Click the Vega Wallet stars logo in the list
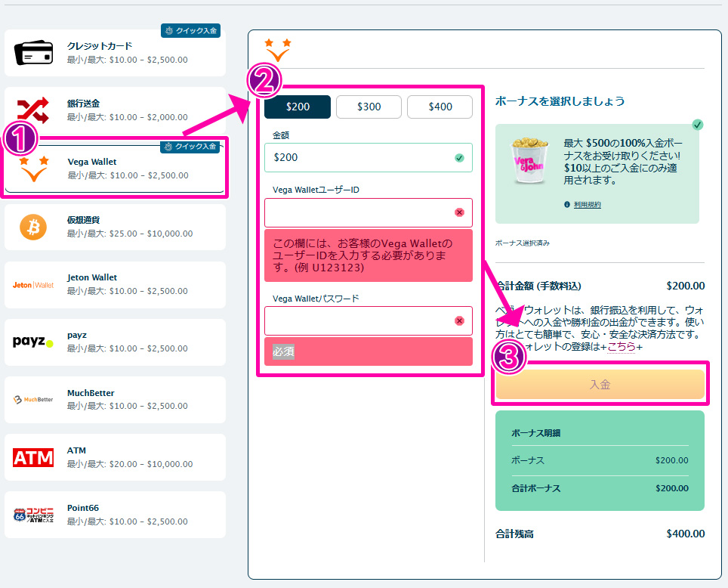This screenshot has width=728, height=588. (33, 169)
